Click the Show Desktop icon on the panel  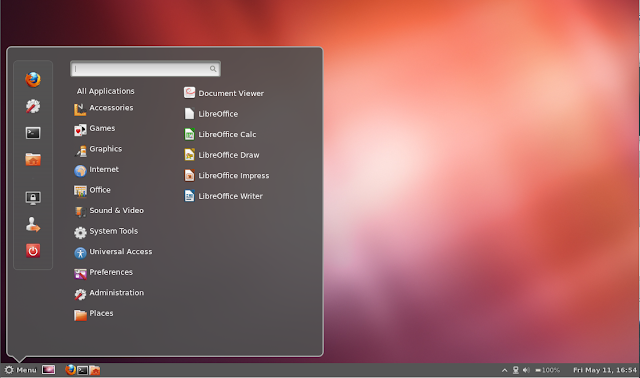point(48,370)
